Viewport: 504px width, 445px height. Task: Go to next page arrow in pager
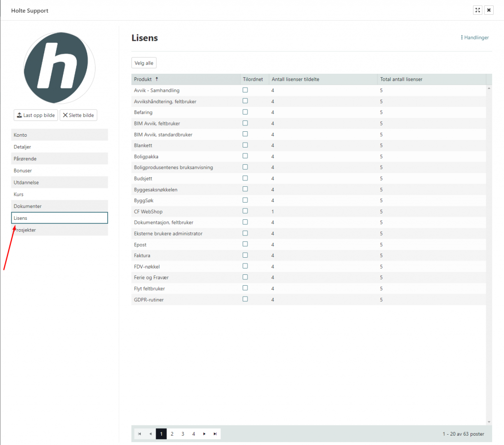[x=204, y=434]
